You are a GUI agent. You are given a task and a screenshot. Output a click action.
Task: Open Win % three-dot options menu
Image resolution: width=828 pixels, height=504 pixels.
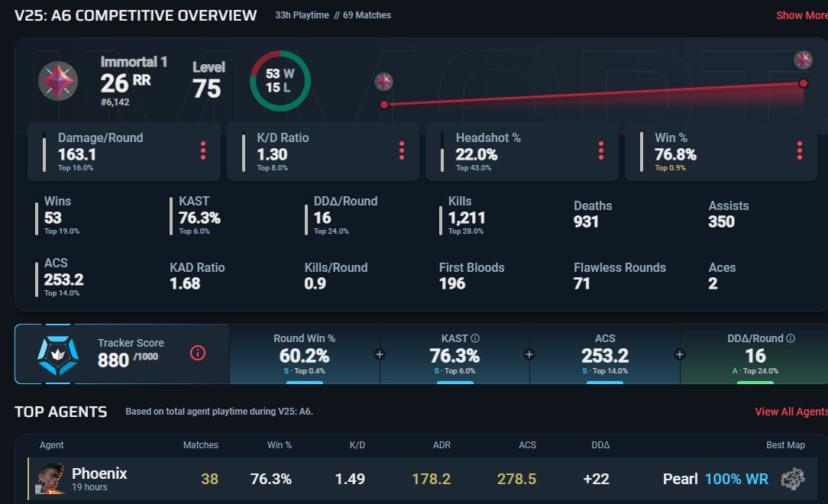click(800, 151)
